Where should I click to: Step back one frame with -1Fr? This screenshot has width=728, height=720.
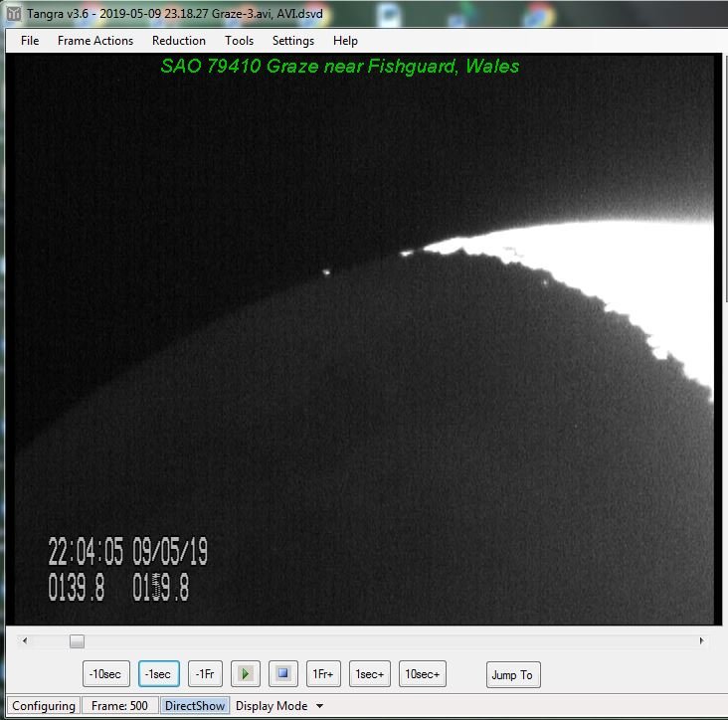click(205, 674)
